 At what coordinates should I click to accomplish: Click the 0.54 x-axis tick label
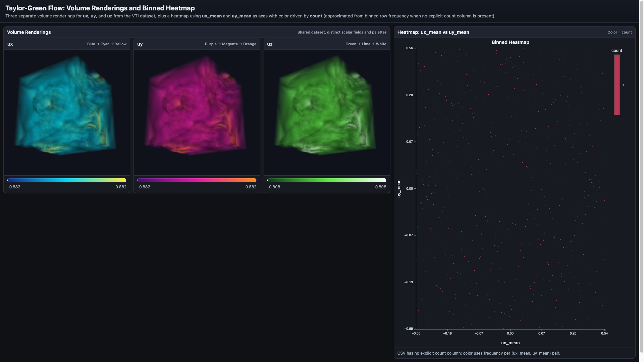(604, 334)
